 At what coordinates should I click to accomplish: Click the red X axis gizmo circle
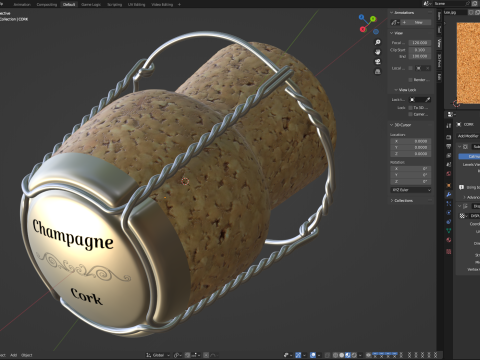(363, 29)
